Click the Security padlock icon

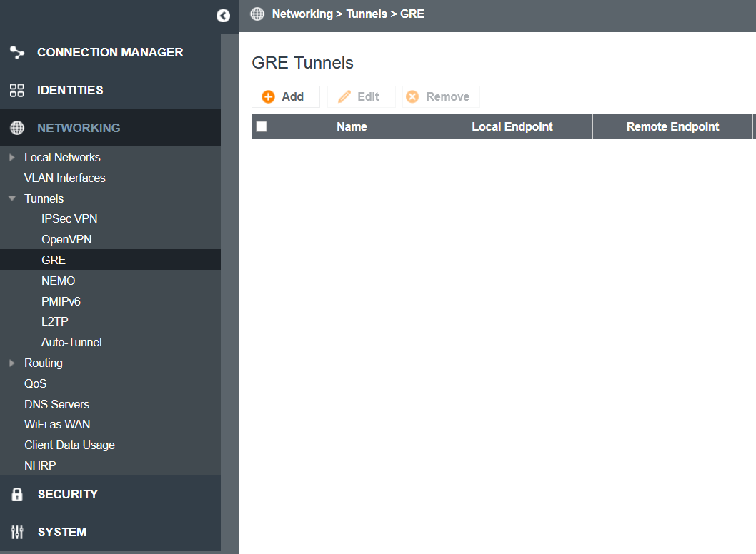click(17, 494)
